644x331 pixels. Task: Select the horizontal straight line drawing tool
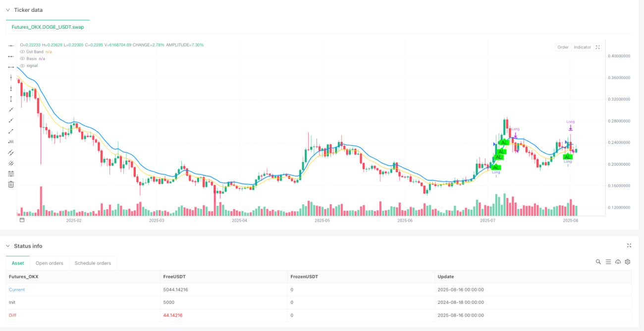[10, 46]
